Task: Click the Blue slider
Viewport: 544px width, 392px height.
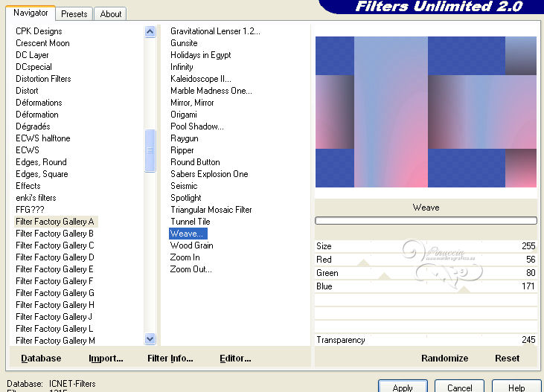Action: 426,286
